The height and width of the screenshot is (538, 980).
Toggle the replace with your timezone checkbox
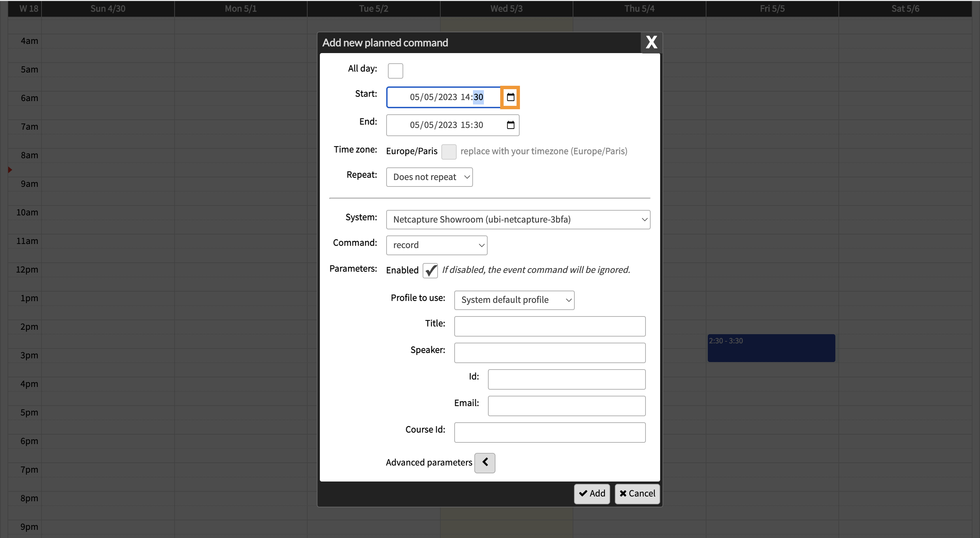coord(448,151)
